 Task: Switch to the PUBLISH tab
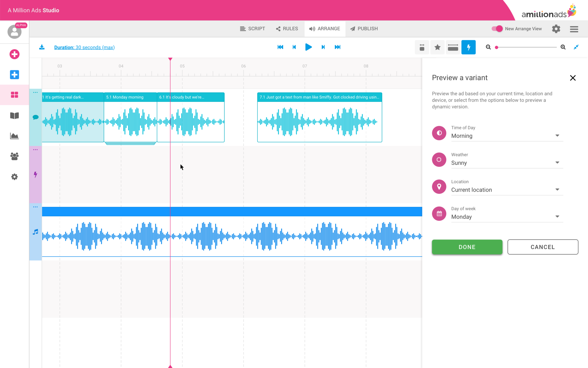tap(364, 29)
